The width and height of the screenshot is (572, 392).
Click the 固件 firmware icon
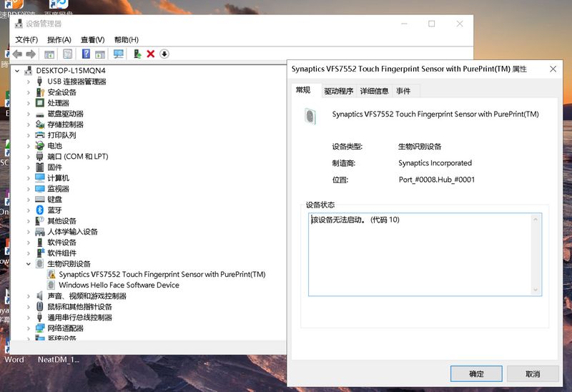(40, 167)
